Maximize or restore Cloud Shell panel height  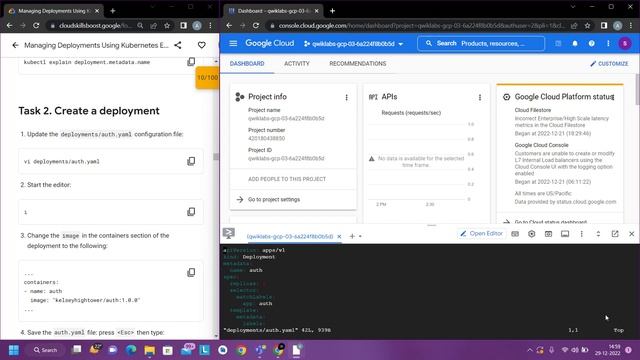(x=598, y=234)
